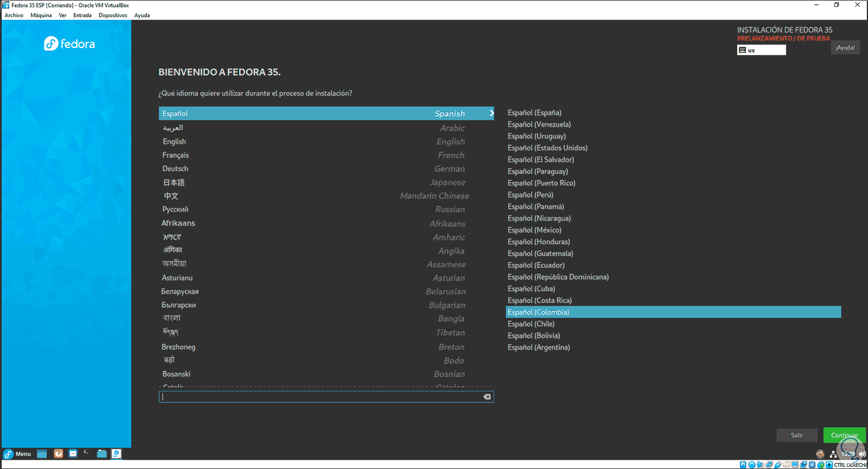Select the Español (España) locale

674,113
